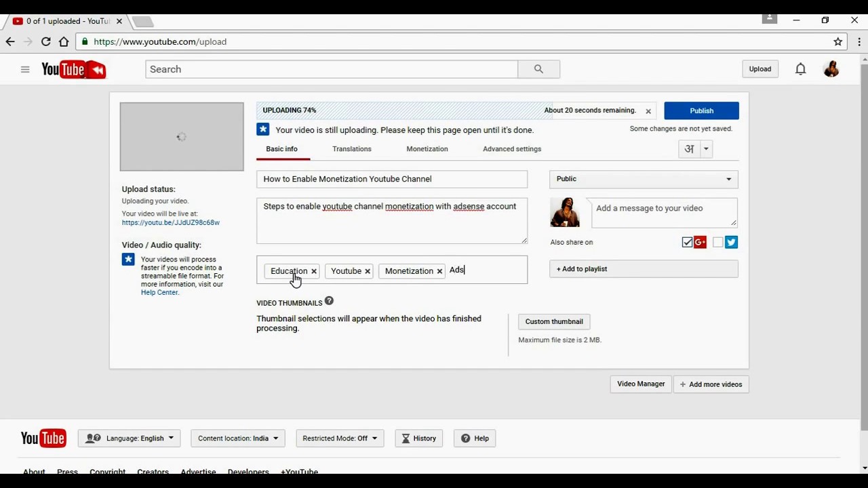Viewport: 868px width, 488px height.
Task: Open the Content location: India dropdown
Action: (238, 439)
